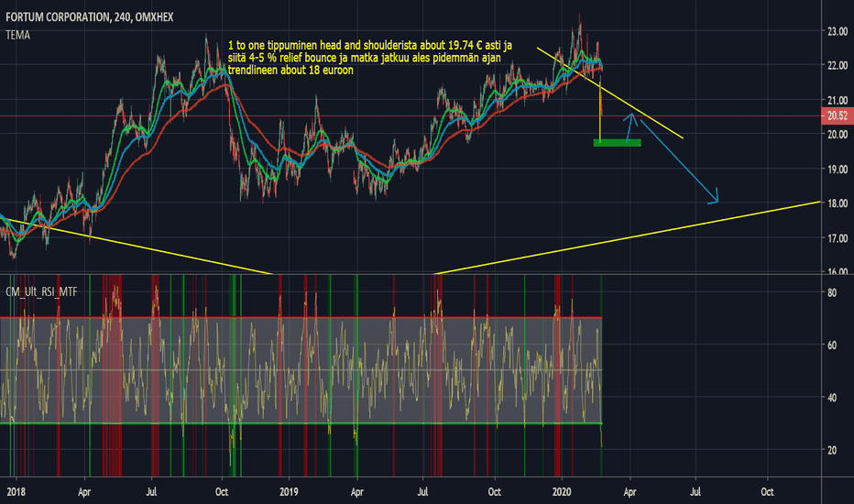Image resolution: width=854 pixels, height=504 pixels.
Task: Click the RSI axis value 60
Action: (x=832, y=345)
